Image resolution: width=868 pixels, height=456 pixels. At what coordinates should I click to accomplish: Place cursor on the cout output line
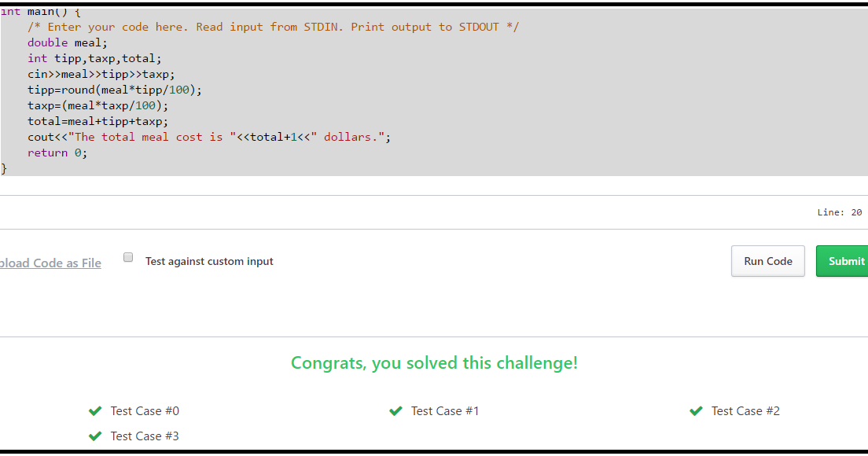point(208,137)
